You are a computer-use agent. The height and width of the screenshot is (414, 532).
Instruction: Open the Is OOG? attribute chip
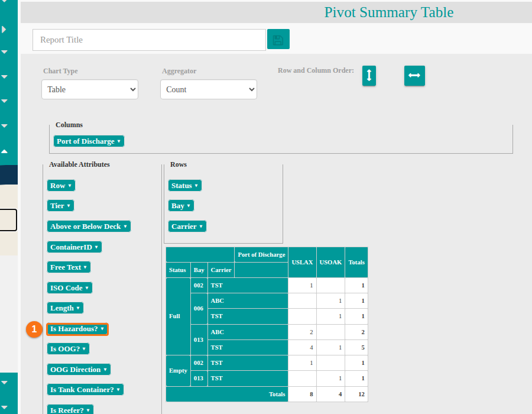point(68,349)
